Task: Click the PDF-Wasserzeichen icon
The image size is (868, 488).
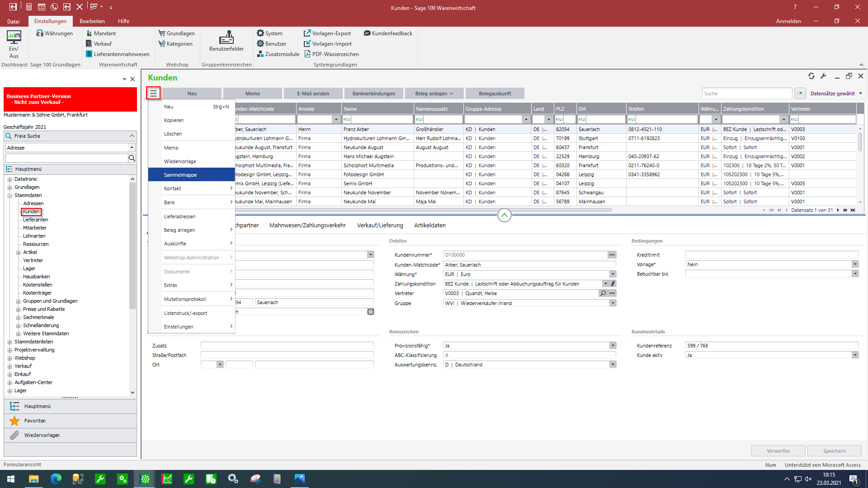Action: [x=307, y=54]
